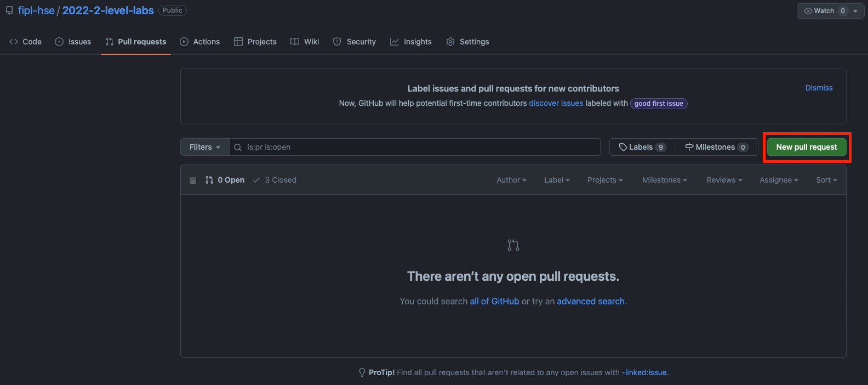This screenshot has height=385, width=868.
Task: Switch to the Code tab
Action: tap(26, 42)
